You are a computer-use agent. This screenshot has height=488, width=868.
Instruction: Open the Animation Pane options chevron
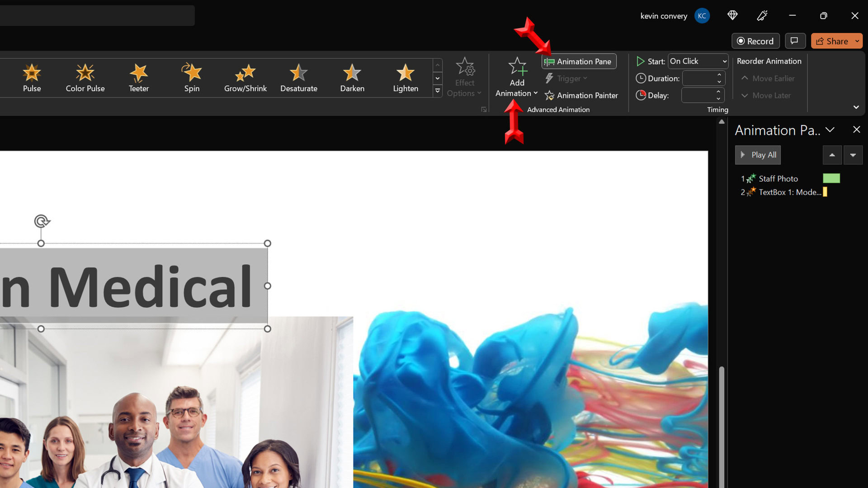pos(830,130)
